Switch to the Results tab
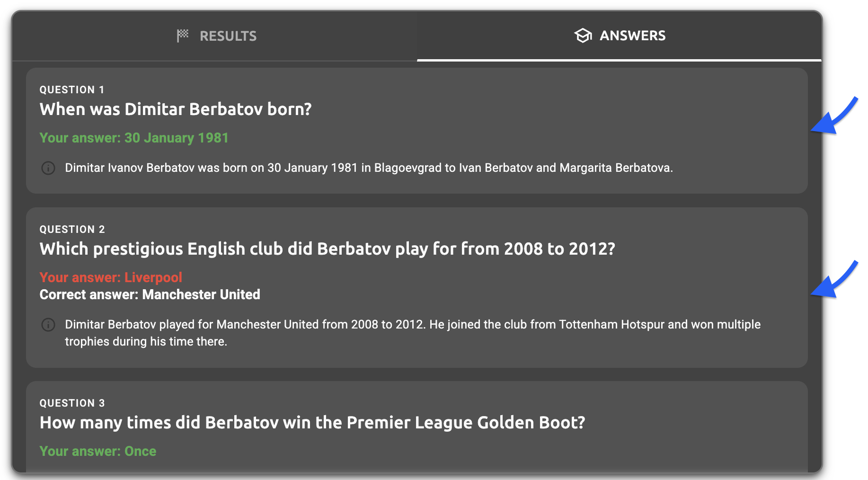Image resolution: width=868 pixels, height=480 pixels. [217, 36]
